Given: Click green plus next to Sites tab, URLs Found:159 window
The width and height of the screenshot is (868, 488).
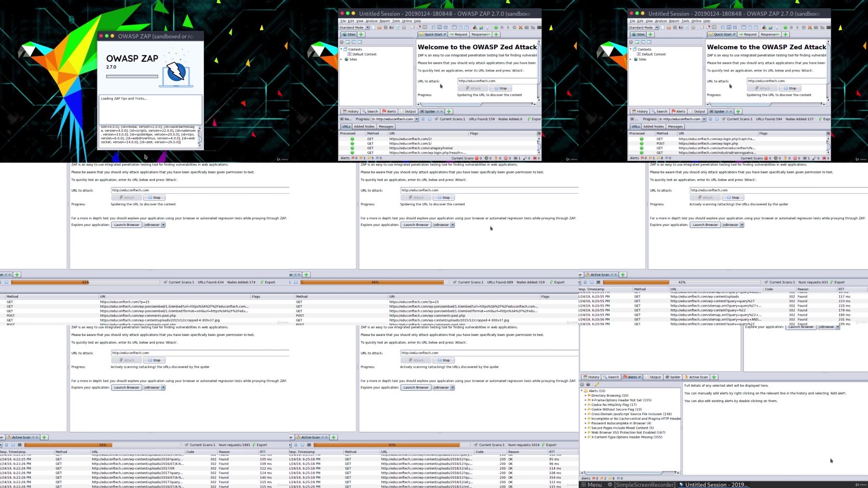Looking at the screenshot, I should pyautogui.click(x=361, y=34).
